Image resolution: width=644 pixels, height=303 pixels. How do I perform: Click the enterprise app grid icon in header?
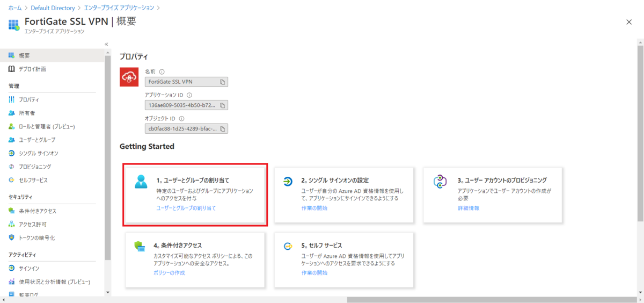point(13,25)
